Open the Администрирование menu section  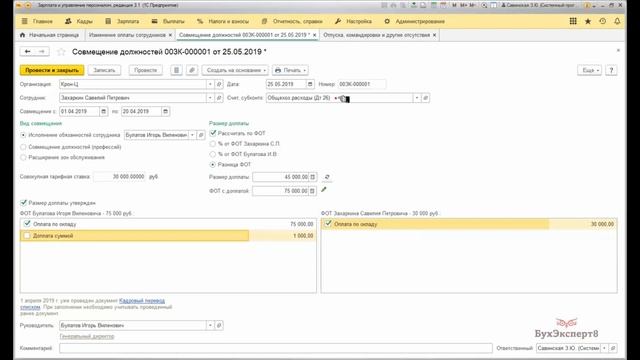(x=414, y=21)
